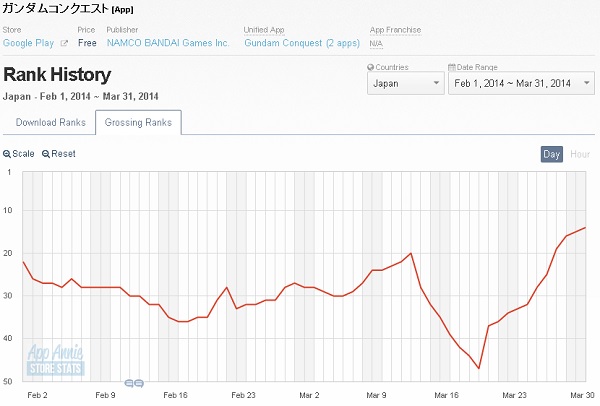Open the Google Play store link
Screen dimensions: 600x406
click(28, 43)
